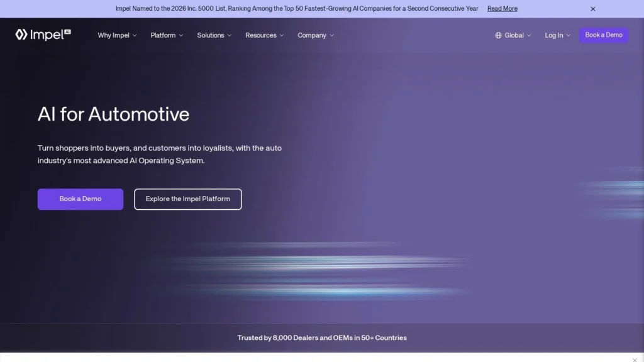
Task: Expand the Company menu
Action: coord(316,35)
